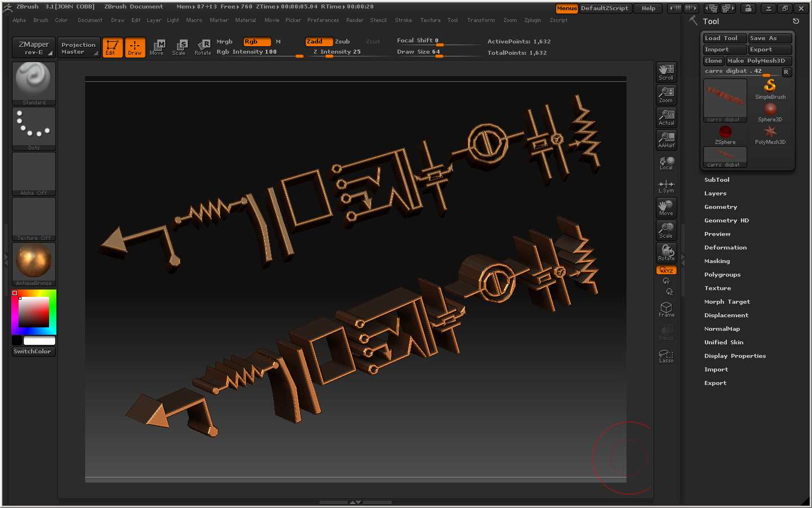Toggle Rgb paint mode
Screen dimensions: 812x508
click(x=257, y=42)
